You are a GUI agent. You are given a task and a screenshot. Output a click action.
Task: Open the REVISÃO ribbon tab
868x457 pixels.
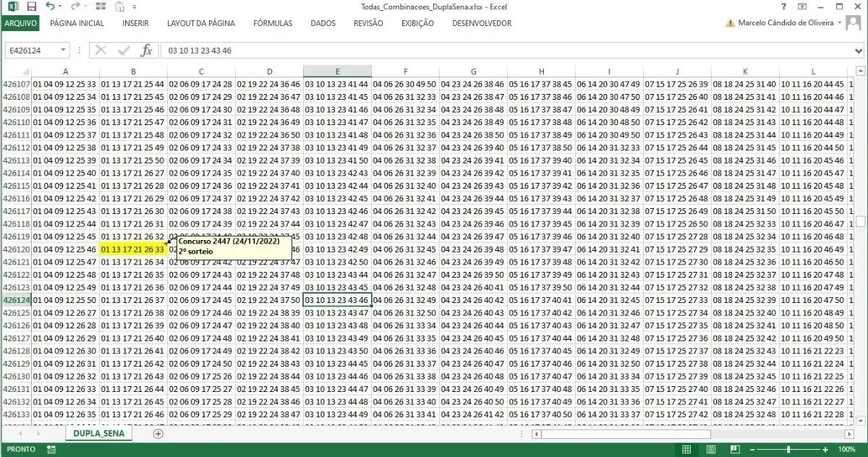368,23
